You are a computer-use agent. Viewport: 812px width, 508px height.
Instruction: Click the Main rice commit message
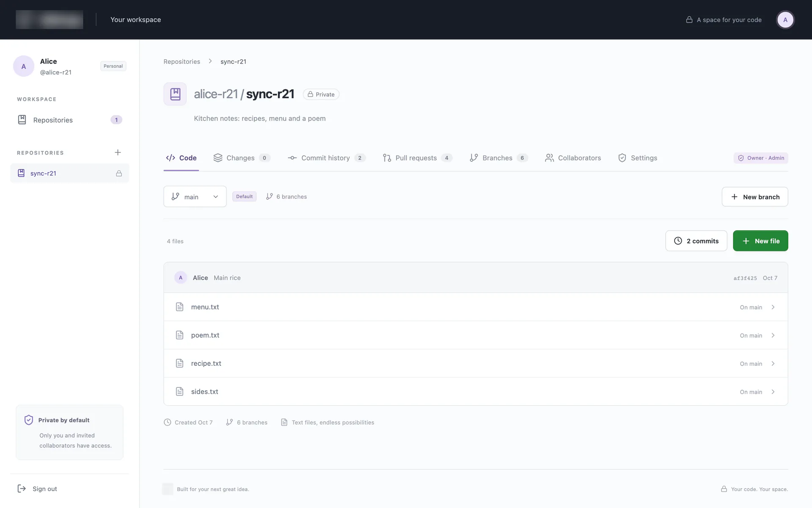coord(227,278)
